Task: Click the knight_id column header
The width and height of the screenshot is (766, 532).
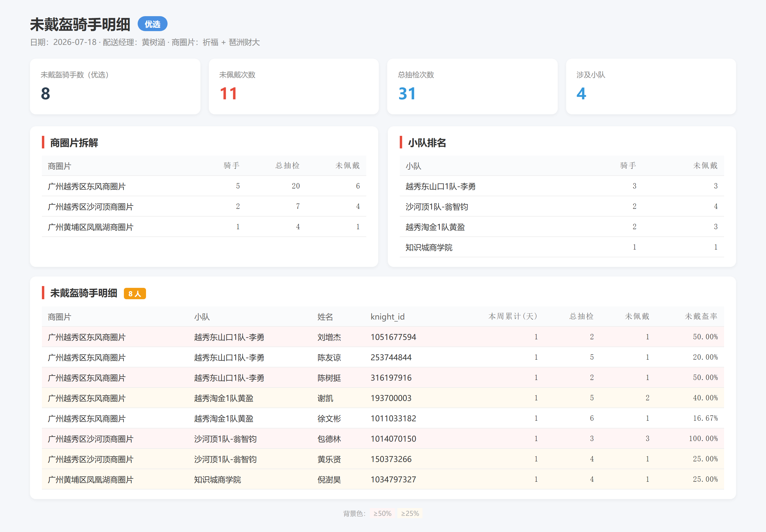Action: pyautogui.click(x=388, y=317)
